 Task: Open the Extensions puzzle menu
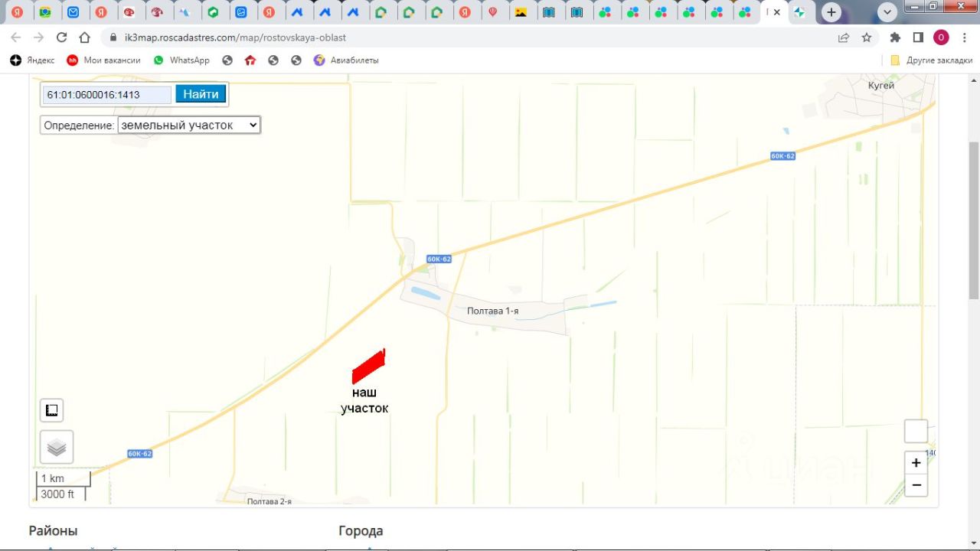tap(895, 37)
